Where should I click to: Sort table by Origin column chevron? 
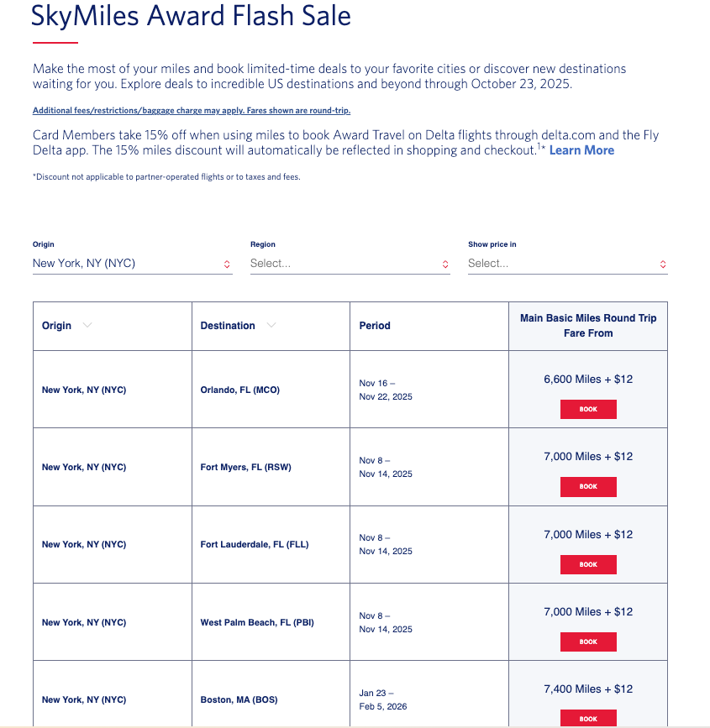click(x=87, y=326)
